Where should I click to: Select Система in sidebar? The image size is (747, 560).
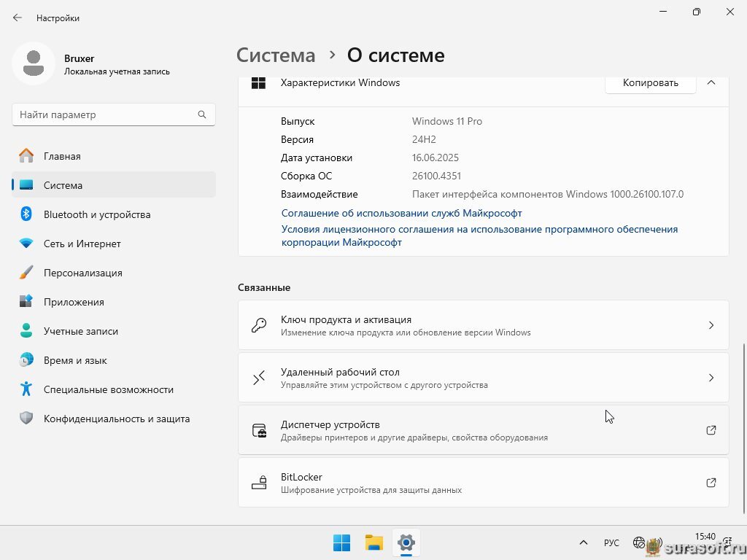113,184
